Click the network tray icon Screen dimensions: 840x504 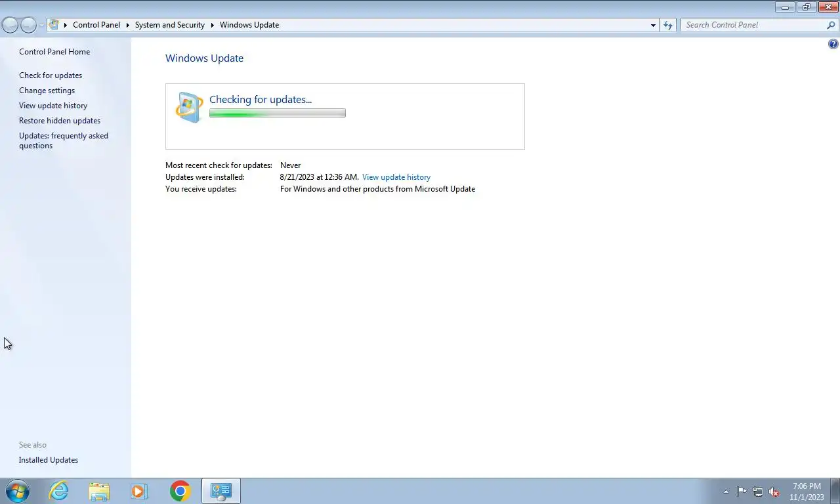tap(758, 492)
